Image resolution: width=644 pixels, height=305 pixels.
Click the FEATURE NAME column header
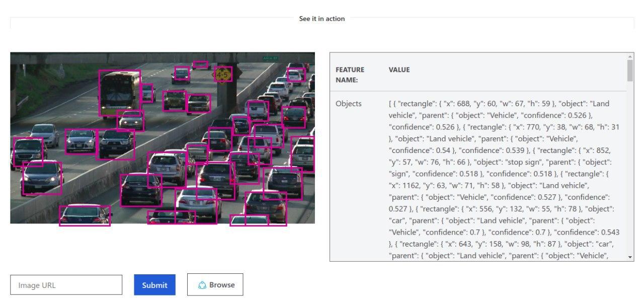(350, 73)
